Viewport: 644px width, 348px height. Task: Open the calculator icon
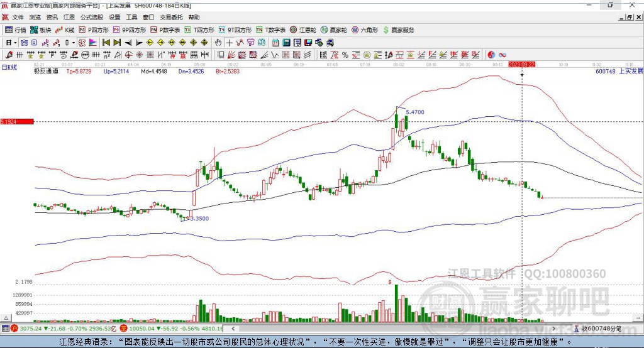[286, 43]
